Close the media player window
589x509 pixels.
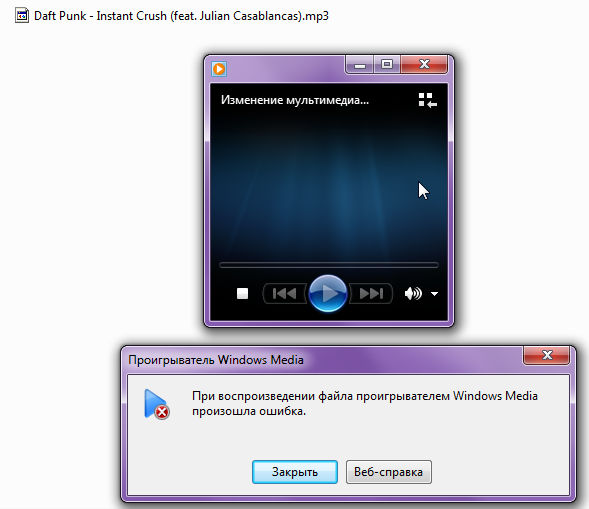[x=424, y=65]
